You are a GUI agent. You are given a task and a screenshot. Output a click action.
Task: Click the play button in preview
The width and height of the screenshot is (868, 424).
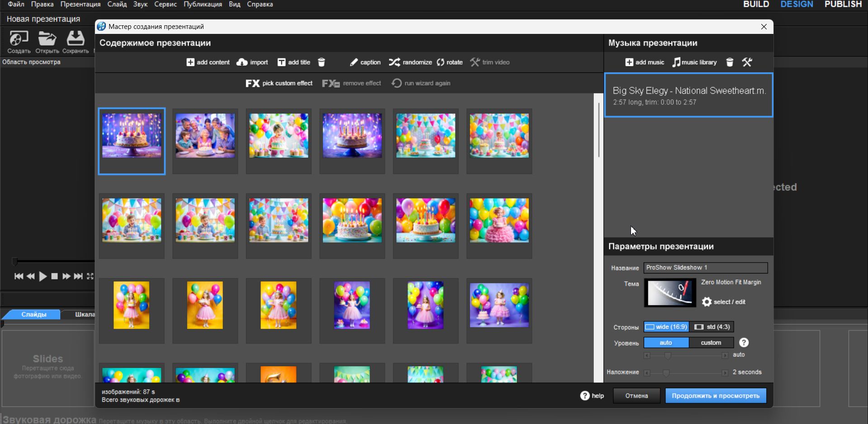(43, 276)
